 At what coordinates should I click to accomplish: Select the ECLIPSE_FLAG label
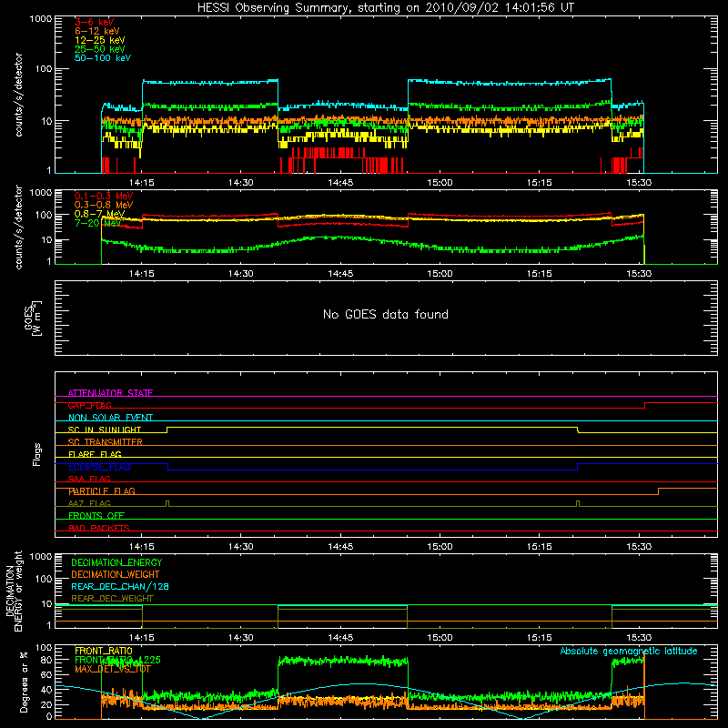(99, 467)
